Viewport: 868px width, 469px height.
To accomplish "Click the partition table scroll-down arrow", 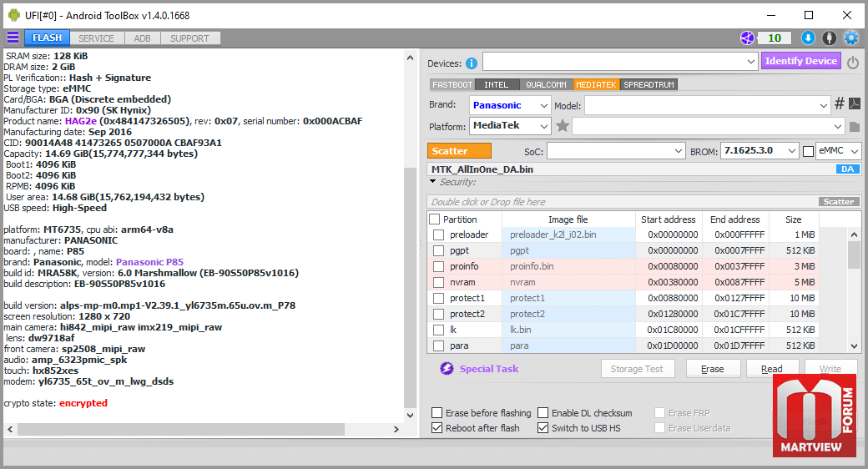I will click(854, 346).
